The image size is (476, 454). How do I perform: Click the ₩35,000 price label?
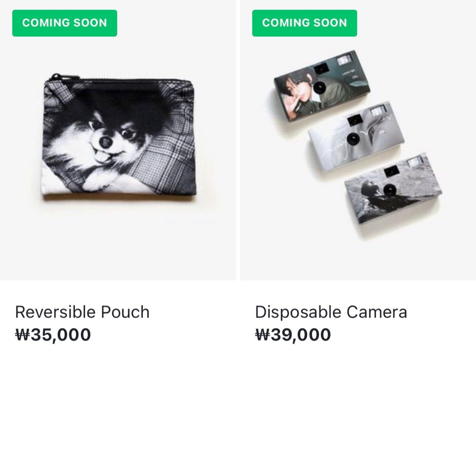coord(53,335)
